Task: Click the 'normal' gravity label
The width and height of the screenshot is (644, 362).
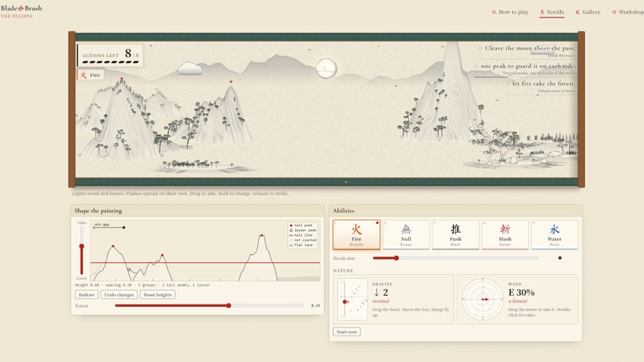Action: (381, 301)
